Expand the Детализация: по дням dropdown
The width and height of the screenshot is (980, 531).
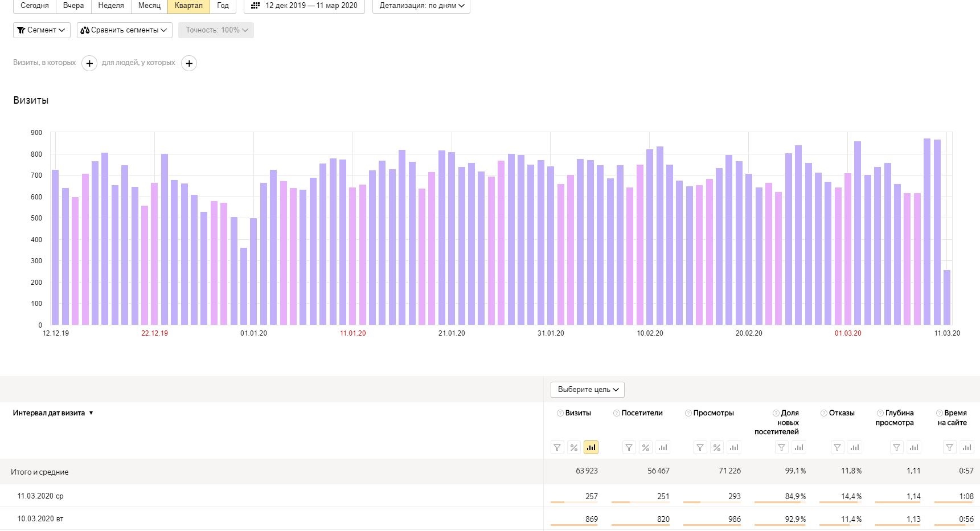421,6
